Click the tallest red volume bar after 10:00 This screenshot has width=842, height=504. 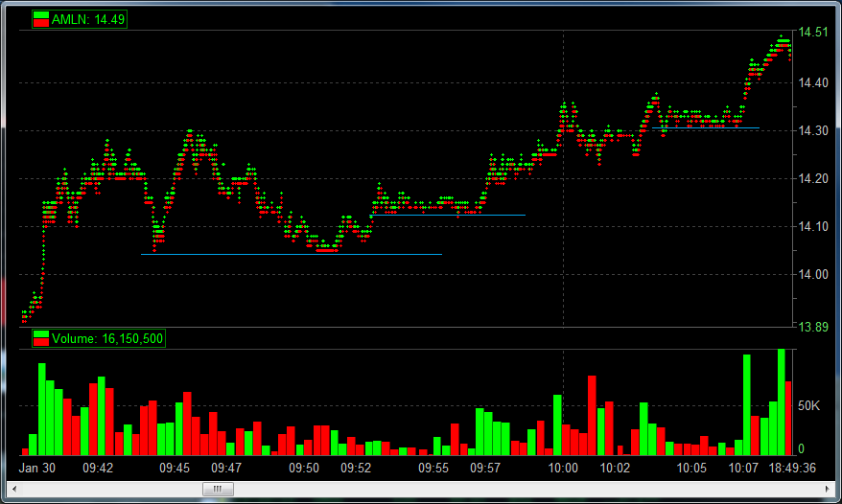point(592,416)
